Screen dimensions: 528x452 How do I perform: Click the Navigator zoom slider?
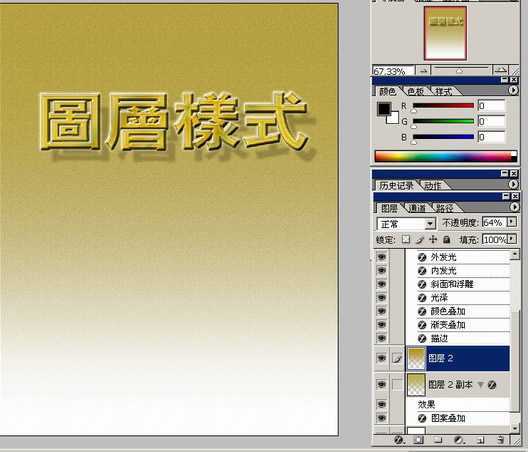[x=461, y=70]
